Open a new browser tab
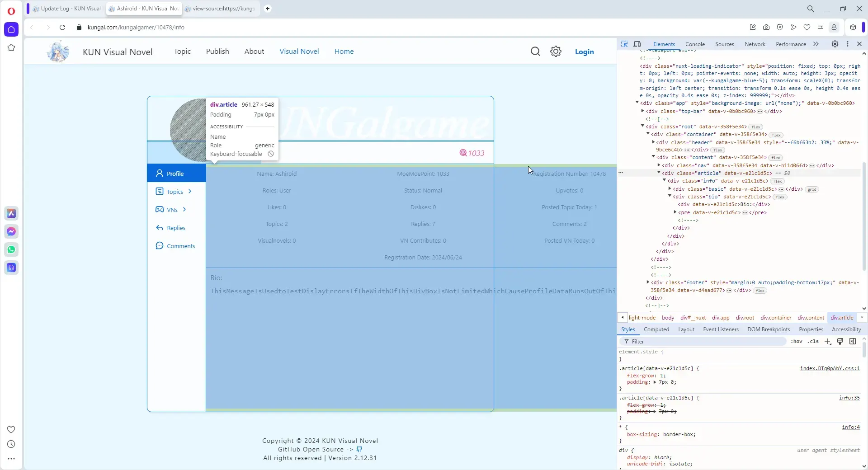This screenshot has width=868, height=470. coord(268,8)
